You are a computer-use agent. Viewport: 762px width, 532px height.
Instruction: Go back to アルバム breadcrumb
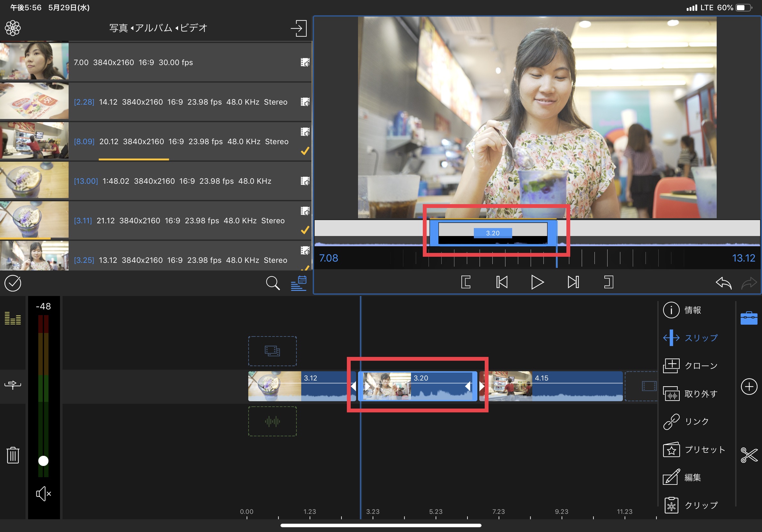153,28
